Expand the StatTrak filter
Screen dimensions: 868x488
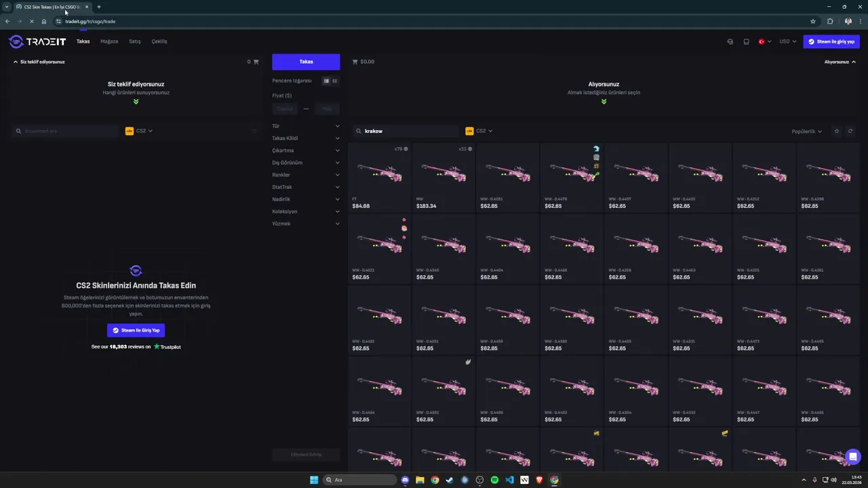tap(306, 187)
